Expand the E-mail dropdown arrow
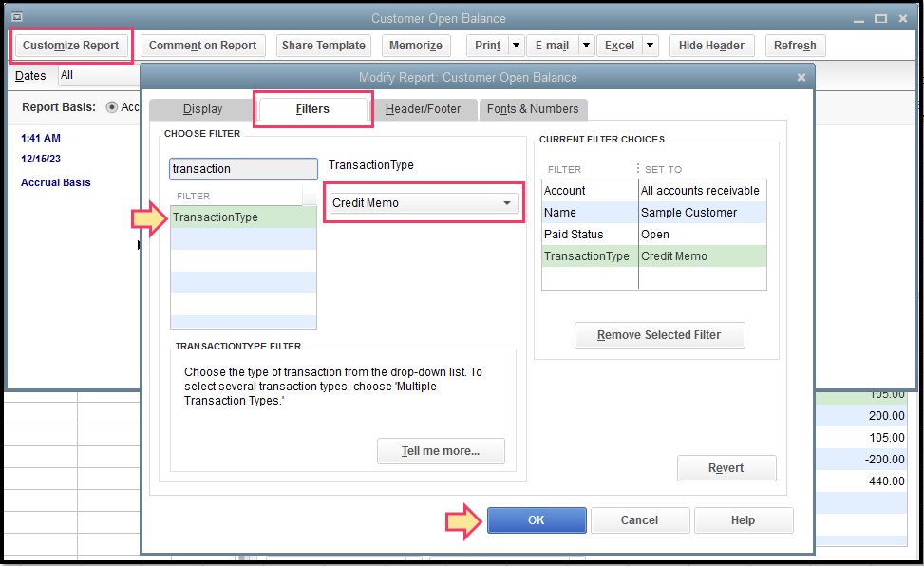 pos(586,46)
